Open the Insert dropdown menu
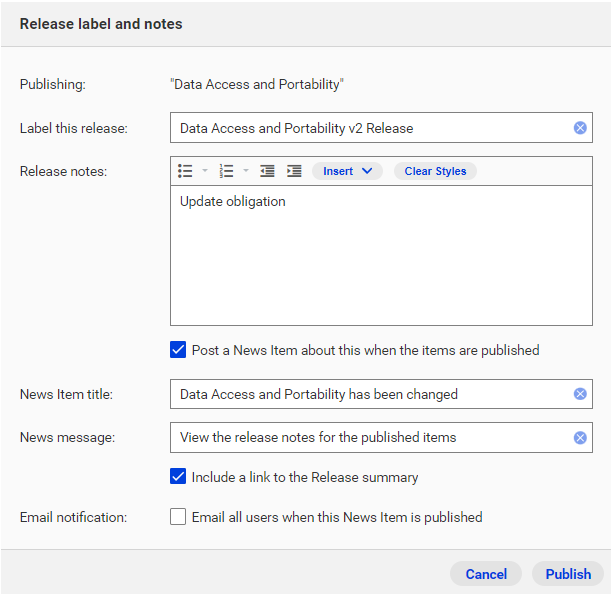This screenshot has height=596, width=613. [347, 171]
